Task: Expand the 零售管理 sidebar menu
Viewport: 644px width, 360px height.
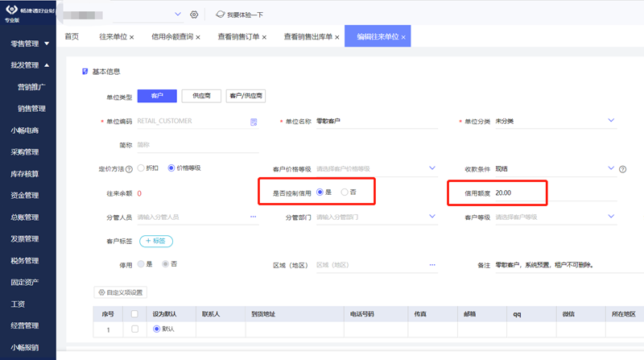Action: (47, 43)
